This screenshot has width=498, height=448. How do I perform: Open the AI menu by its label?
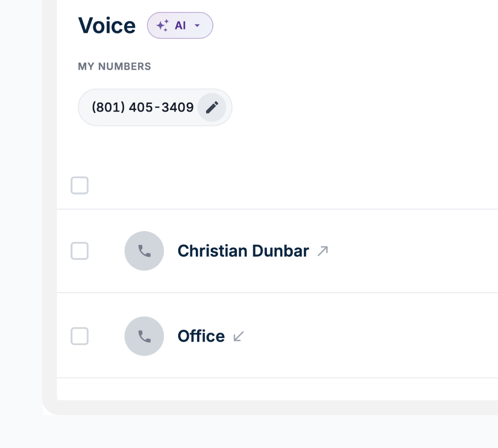pos(180,26)
